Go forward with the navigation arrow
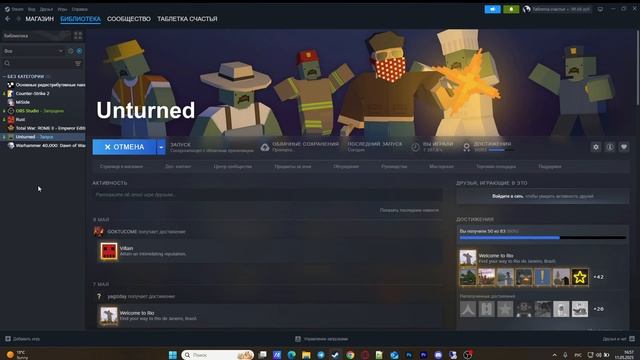The width and height of the screenshot is (640, 360). point(18,19)
